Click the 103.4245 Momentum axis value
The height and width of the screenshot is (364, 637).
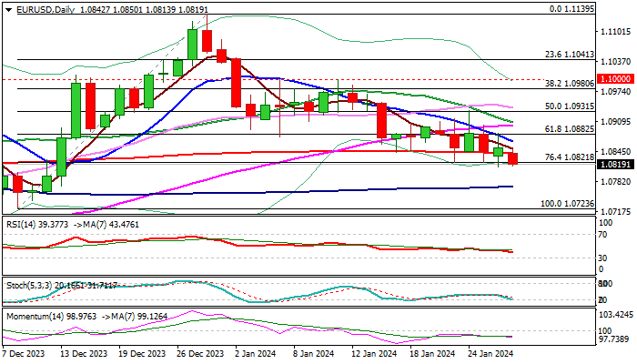[612, 314]
